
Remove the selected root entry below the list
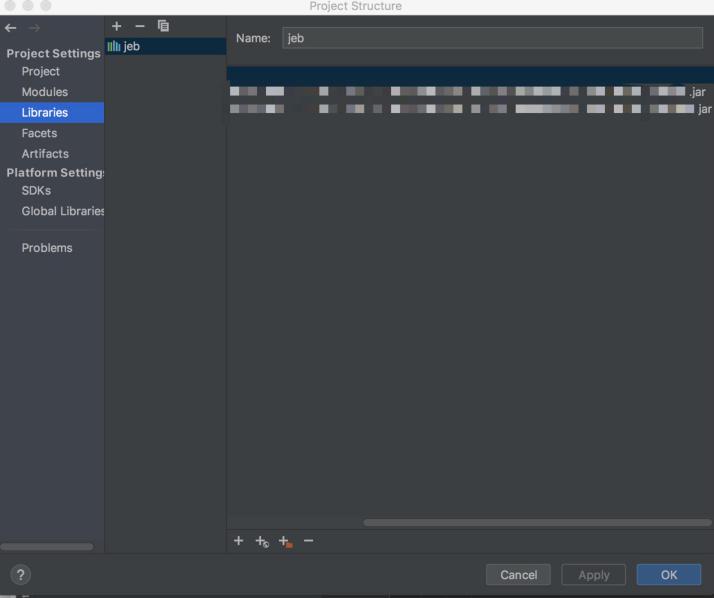point(308,541)
